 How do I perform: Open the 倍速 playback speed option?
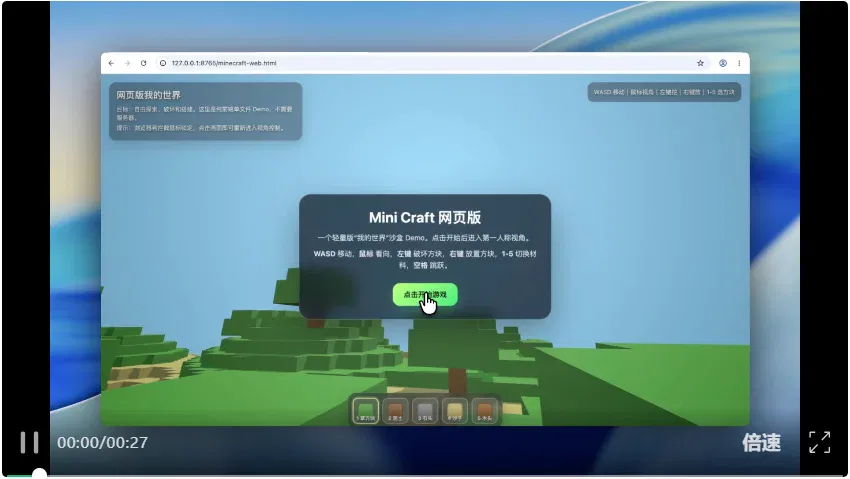point(762,443)
